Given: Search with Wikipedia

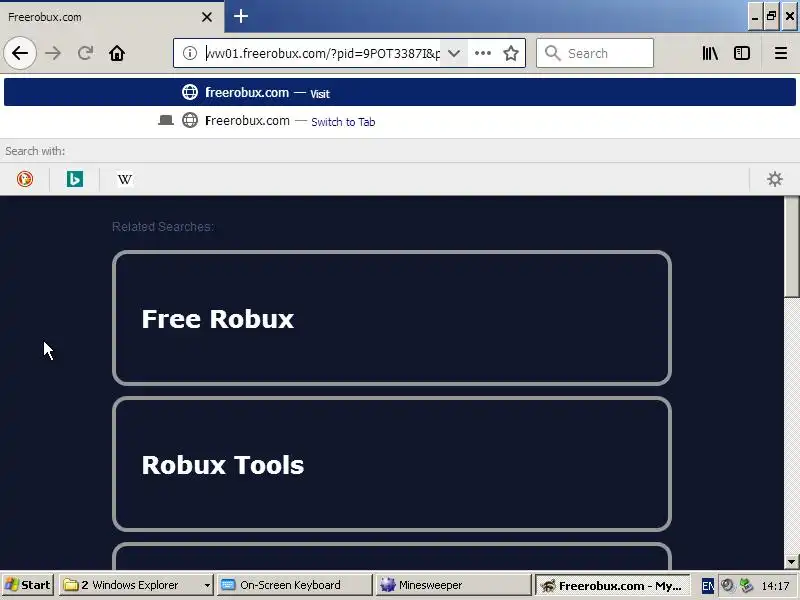Looking at the screenshot, I should (125, 179).
